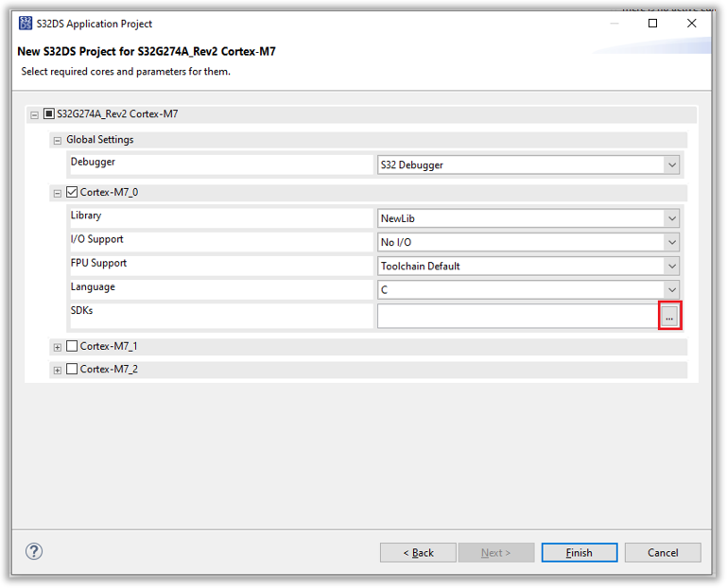This screenshot has width=727, height=588.
Task: Maximize the S32DS Application Project window
Action: (652, 24)
